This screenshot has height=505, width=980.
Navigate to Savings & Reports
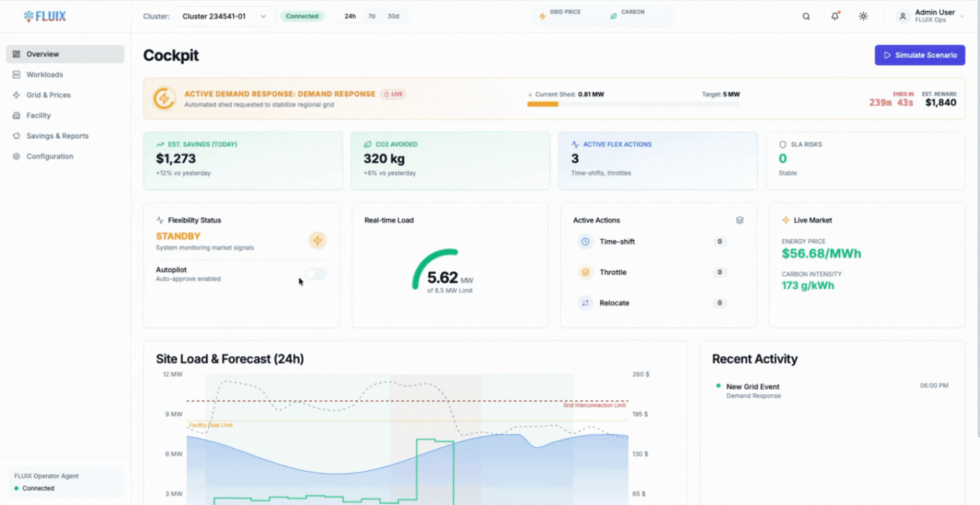point(56,136)
